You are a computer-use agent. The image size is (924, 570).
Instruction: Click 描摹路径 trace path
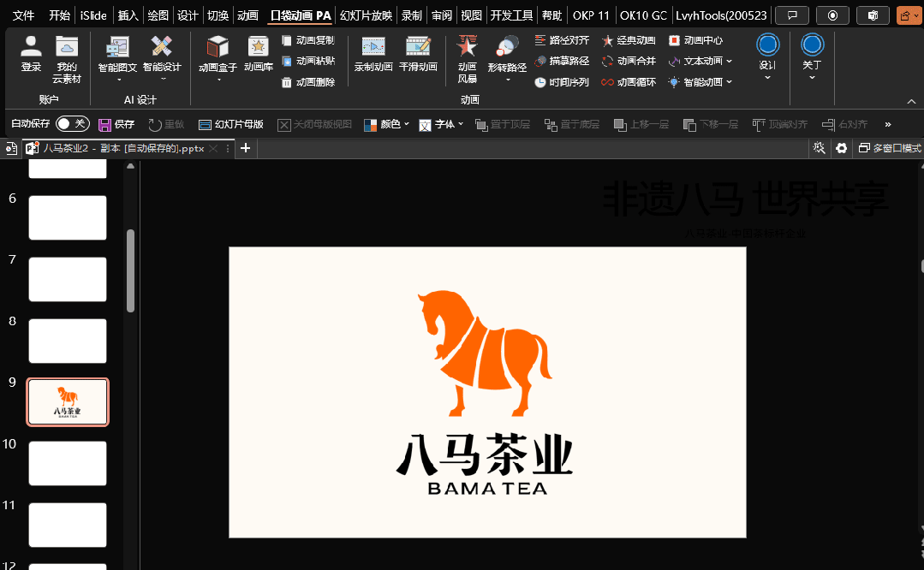coord(562,61)
